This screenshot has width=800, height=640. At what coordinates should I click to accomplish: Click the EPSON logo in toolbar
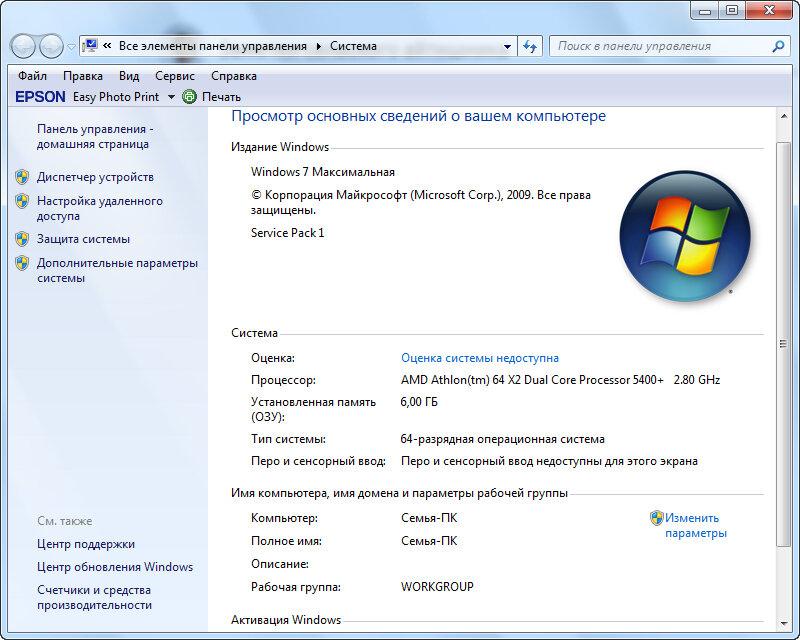point(40,96)
